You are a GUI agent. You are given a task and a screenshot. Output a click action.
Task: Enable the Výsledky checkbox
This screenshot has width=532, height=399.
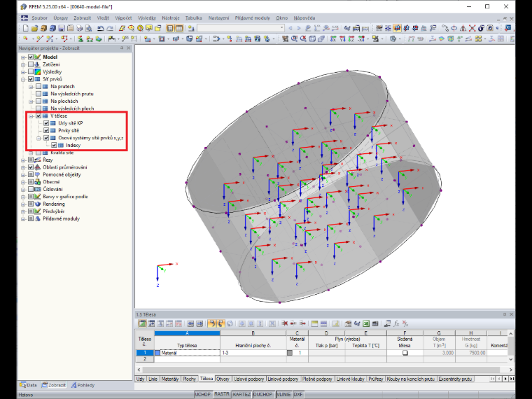[x=31, y=71]
